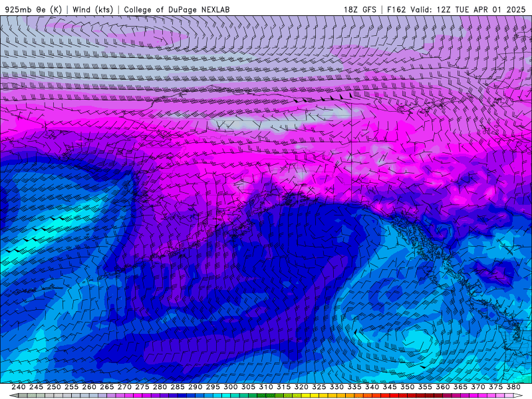Click the 255 color scale label
Image resolution: width=532 pixels, height=399 pixels.
pyautogui.click(x=71, y=387)
